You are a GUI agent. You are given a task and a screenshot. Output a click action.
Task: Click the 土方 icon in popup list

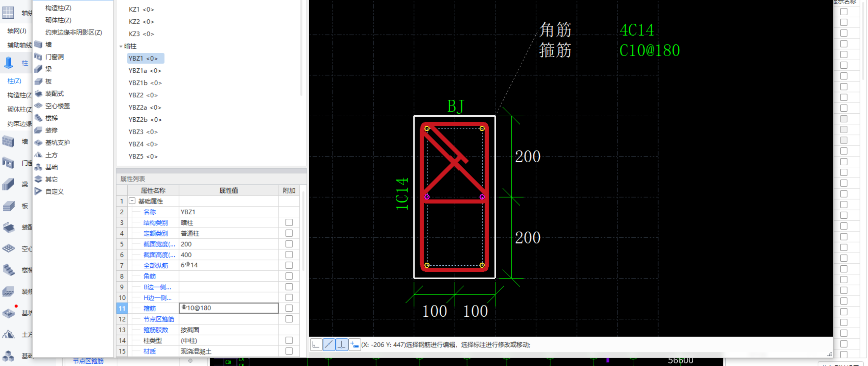tap(38, 155)
